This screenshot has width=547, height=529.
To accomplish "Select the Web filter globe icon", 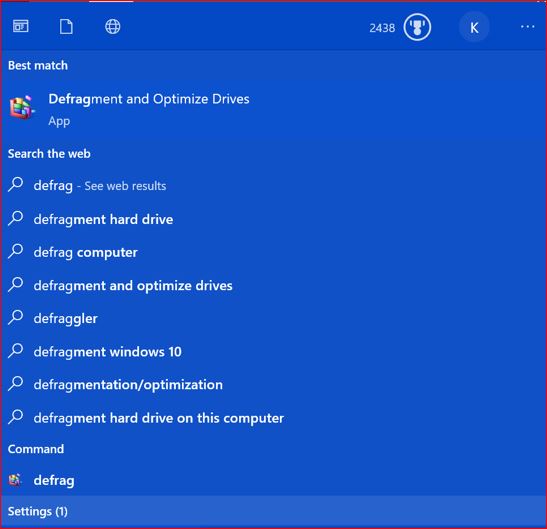I will point(113,27).
